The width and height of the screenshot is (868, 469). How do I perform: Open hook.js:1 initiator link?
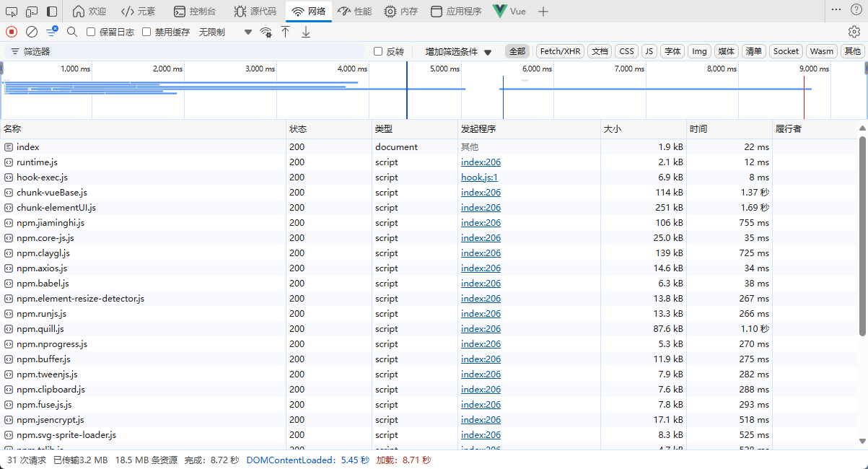coord(480,177)
